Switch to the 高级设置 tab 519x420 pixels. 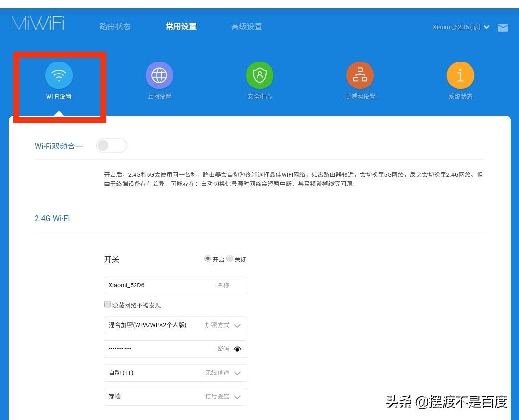tap(247, 26)
